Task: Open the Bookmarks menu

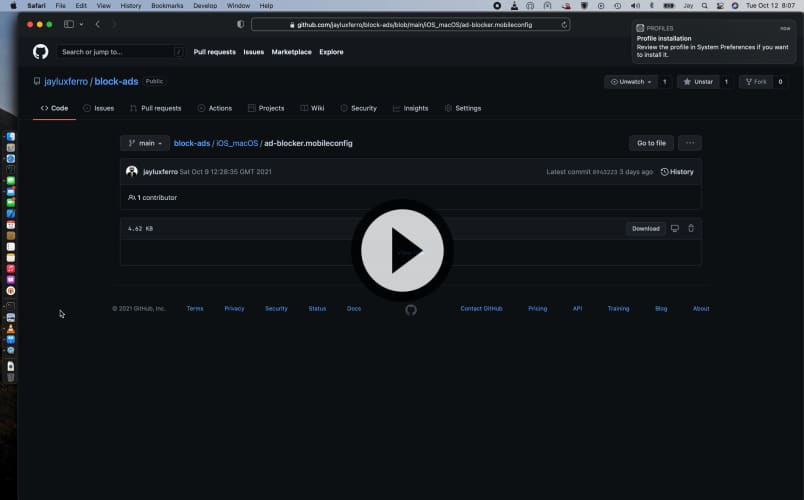Action: pos(167,6)
